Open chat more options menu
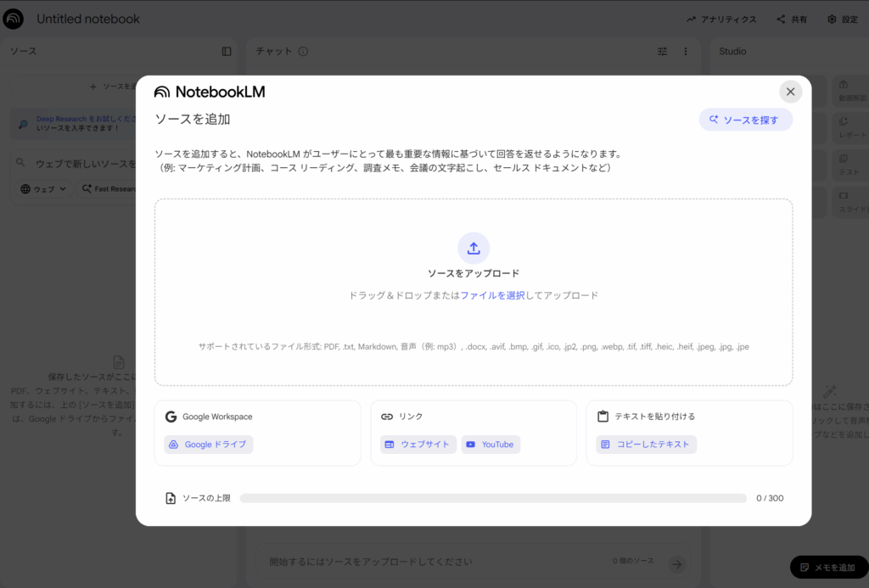The height and width of the screenshot is (588, 869). pyautogui.click(x=686, y=51)
